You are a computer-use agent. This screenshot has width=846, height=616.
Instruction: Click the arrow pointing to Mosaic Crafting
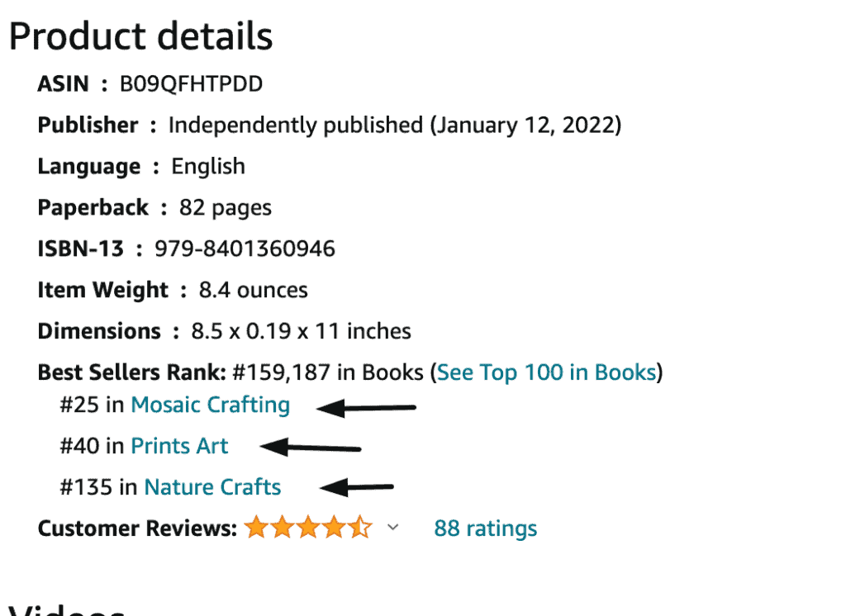pyautogui.click(x=366, y=408)
